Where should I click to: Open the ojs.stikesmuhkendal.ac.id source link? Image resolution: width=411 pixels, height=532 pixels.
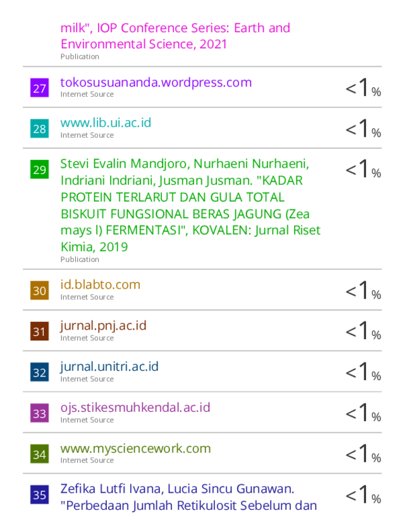point(135,407)
